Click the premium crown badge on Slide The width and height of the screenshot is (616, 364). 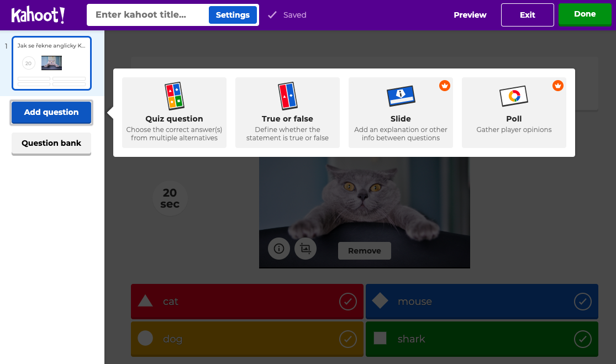point(444,86)
